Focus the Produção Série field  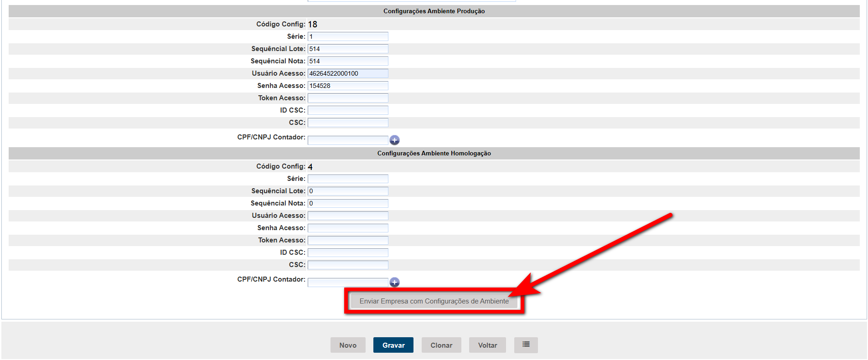click(x=348, y=36)
